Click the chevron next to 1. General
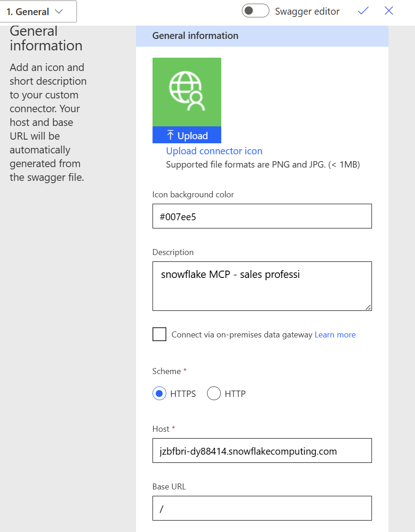The width and height of the screenshot is (415, 532). (x=59, y=11)
